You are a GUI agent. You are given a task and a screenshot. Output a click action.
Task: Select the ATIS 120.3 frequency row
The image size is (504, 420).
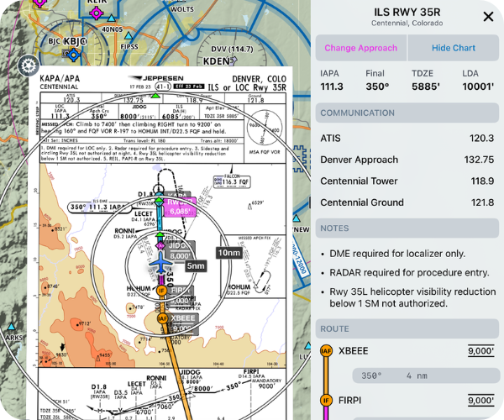point(407,138)
